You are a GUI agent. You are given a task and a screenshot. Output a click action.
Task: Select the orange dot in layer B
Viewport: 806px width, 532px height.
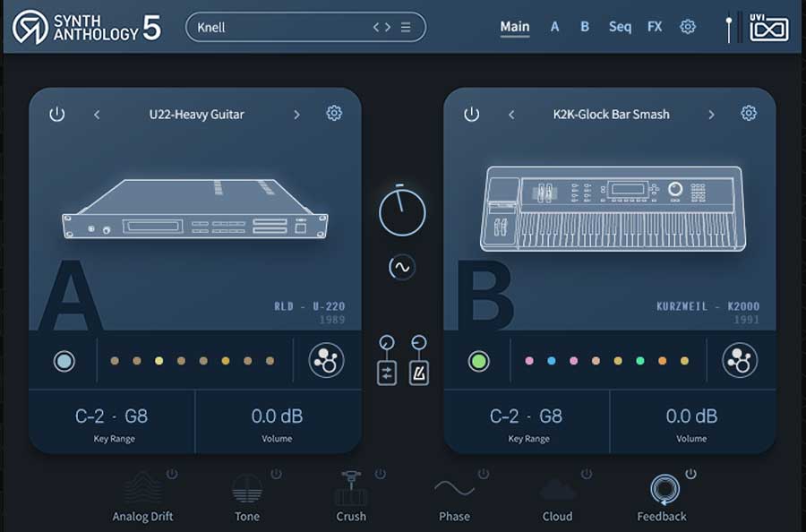pyautogui.click(x=662, y=361)
